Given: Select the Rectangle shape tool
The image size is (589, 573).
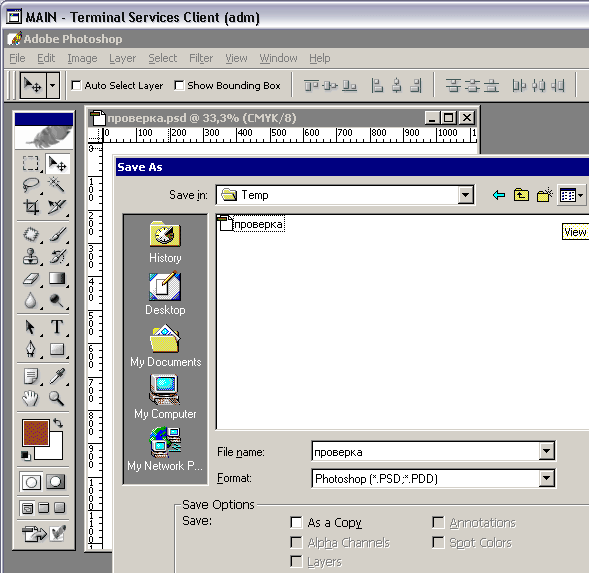Looking at the screenshot, I should tap(57, 349).
